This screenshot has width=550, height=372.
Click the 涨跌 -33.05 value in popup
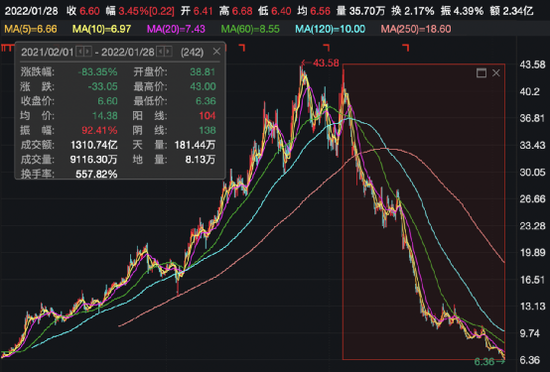[102, 86]
